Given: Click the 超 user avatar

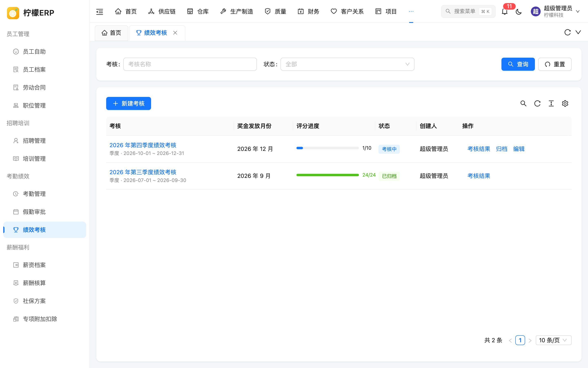Looking at the screenshot, I should coord(536,11).
